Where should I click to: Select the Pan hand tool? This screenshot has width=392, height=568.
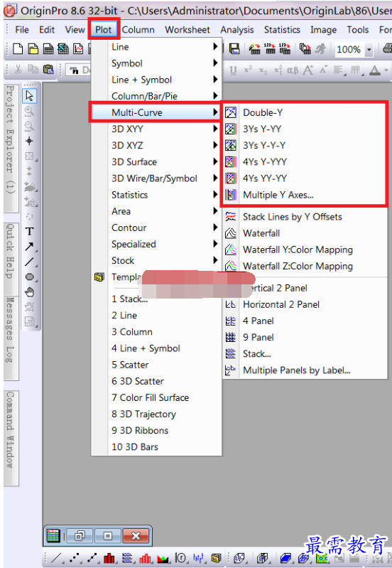tap(30, 292)
